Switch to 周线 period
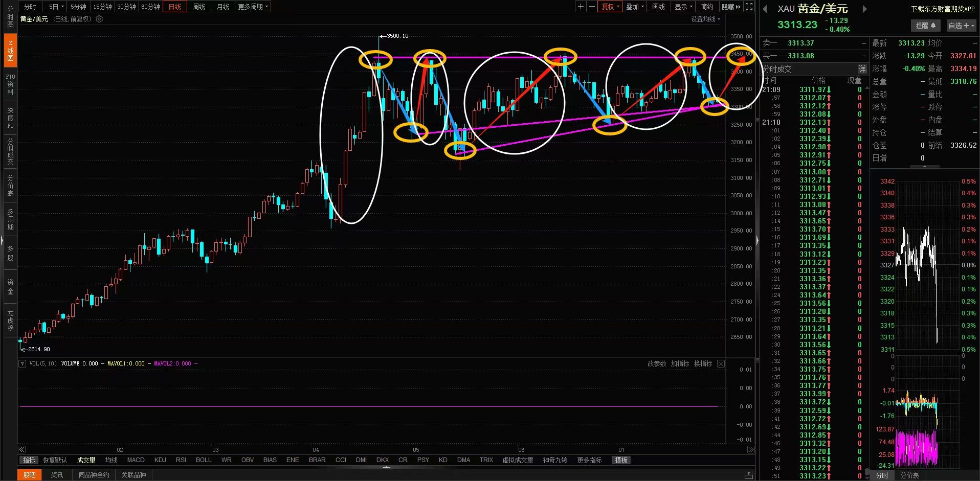The height and width of the screenshot is (481, 980). pyautogui.click(x=199, y=7)
